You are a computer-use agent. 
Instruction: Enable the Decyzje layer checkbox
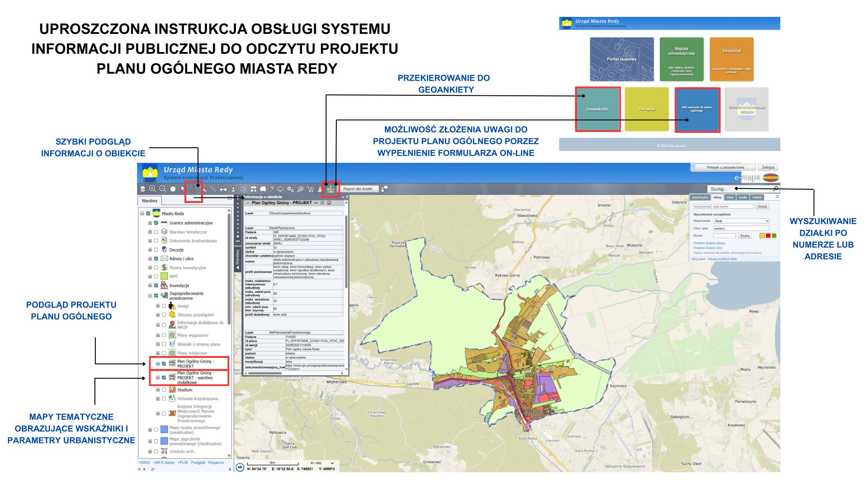156,249
